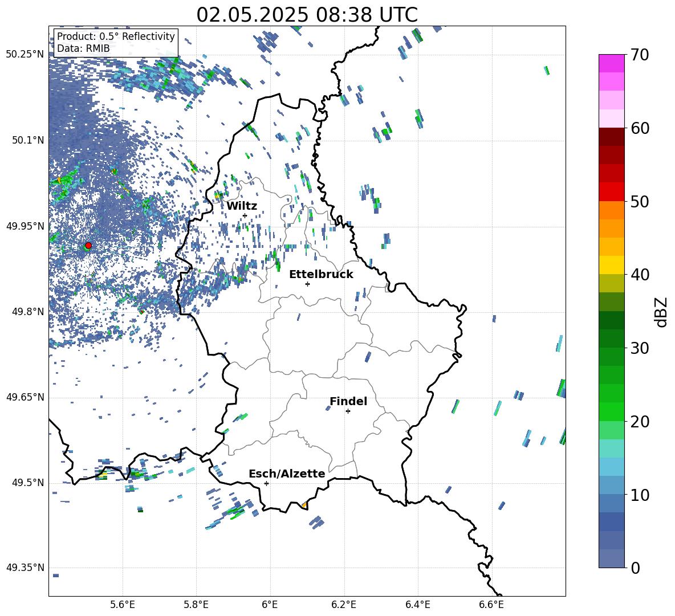Click the yellow colorbar segment above 40

(612, 265)
